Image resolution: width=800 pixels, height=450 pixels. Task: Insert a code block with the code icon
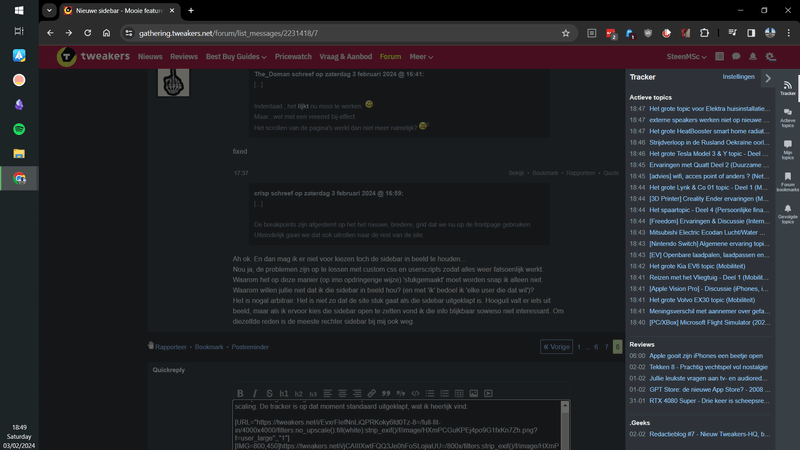[415, 393]
